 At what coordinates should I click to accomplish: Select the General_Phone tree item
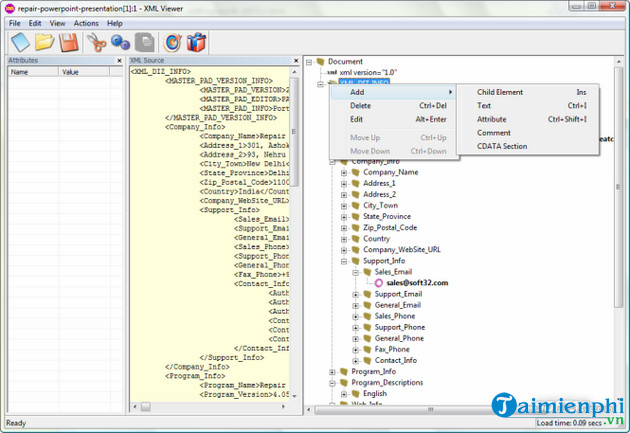click(x=399, y=339)
